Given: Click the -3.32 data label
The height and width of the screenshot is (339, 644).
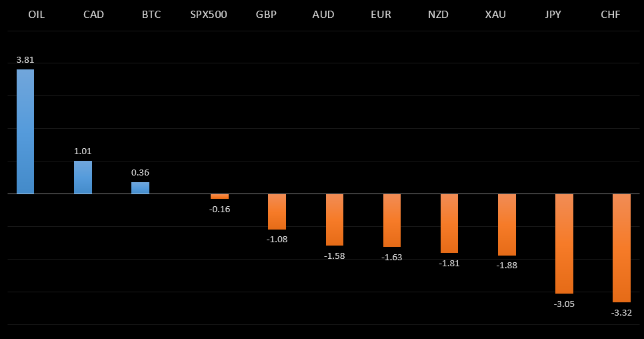Looking at the screenshot, I should (621, 312).
